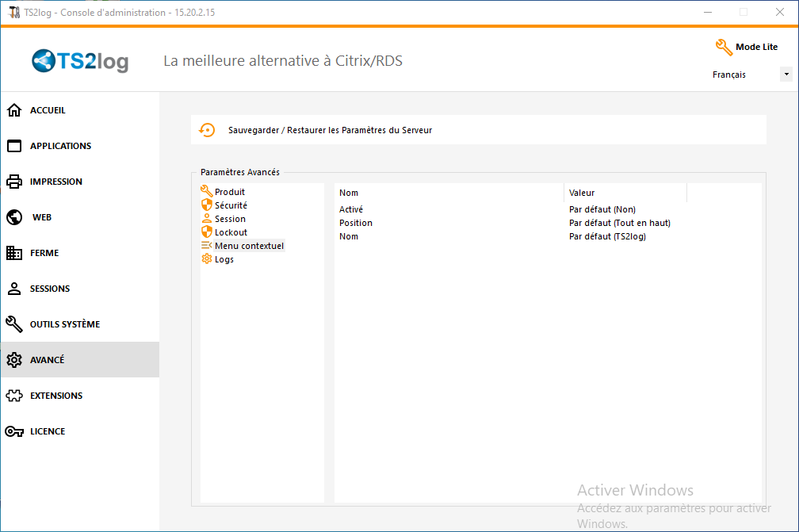799x532 pixels.
Task: Switch to Mode Lite
Action: (x=757, y=47)
